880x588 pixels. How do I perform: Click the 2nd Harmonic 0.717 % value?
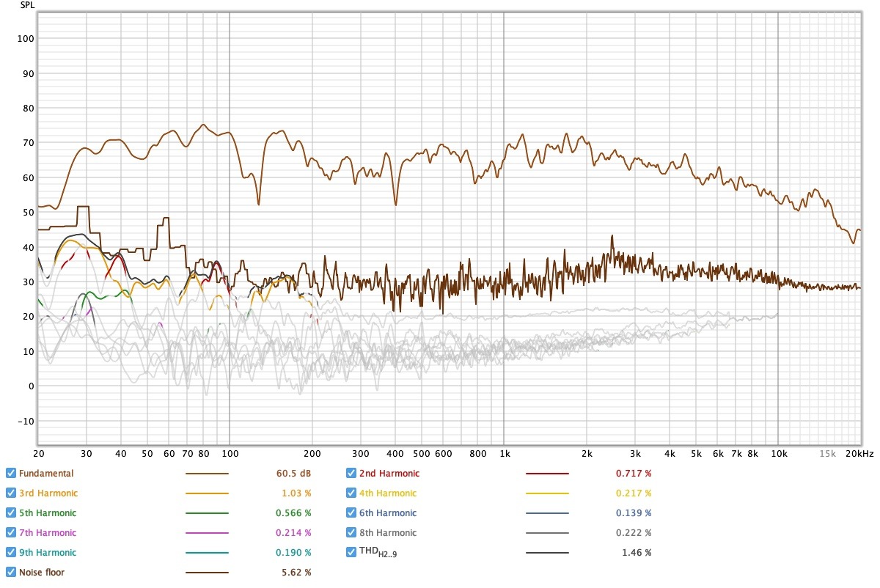click(634, 474)
